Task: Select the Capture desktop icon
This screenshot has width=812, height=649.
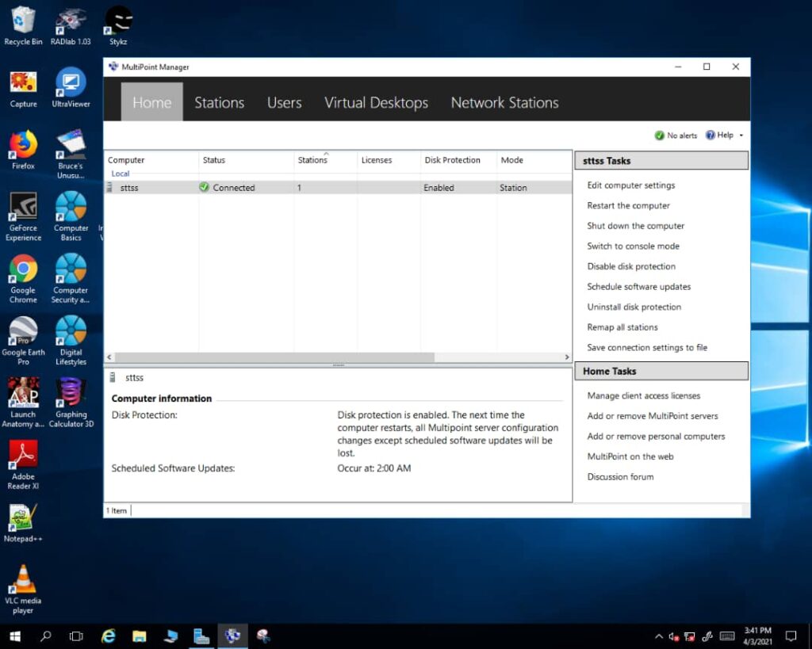Action: [x=23, y=89]
